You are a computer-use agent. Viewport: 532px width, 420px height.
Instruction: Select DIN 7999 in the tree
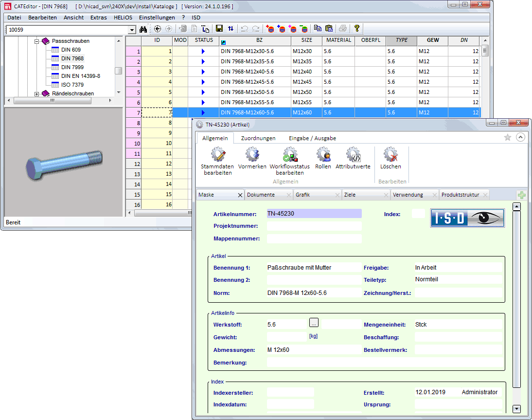pyautogui.click(x=72, y=67)
